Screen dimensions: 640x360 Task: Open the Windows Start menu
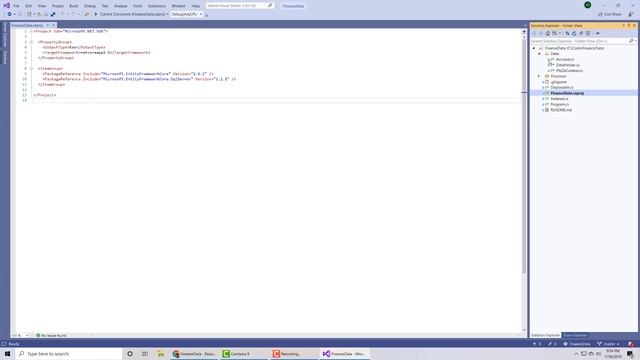pos(7,354)
